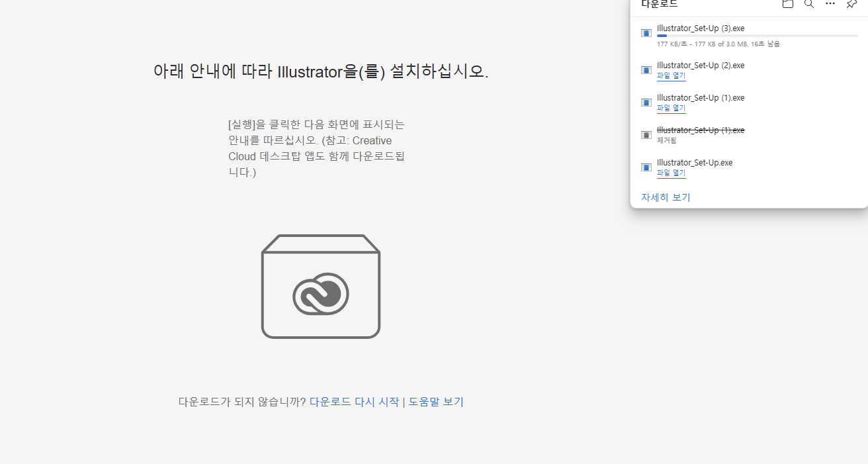
Task: Click the grayed icon of the removed download
Action: (x=645, y=134)
